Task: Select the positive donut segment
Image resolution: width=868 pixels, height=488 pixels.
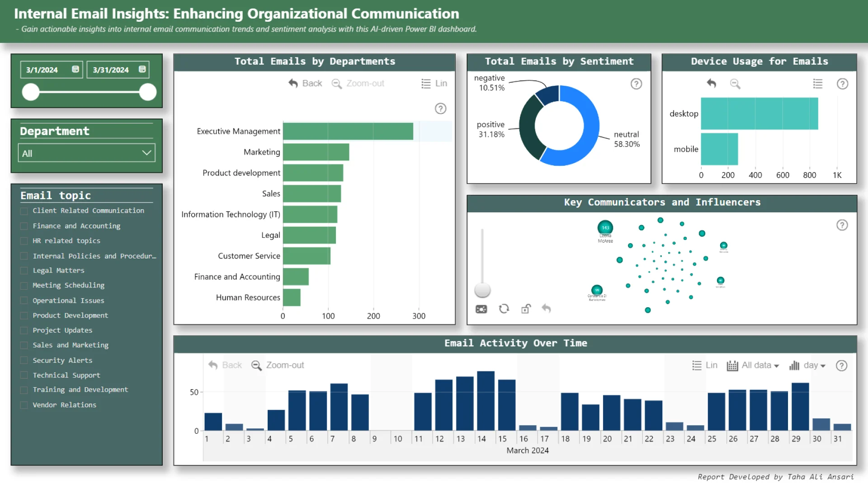Action: pyautogui.click(x=528, y=127)
